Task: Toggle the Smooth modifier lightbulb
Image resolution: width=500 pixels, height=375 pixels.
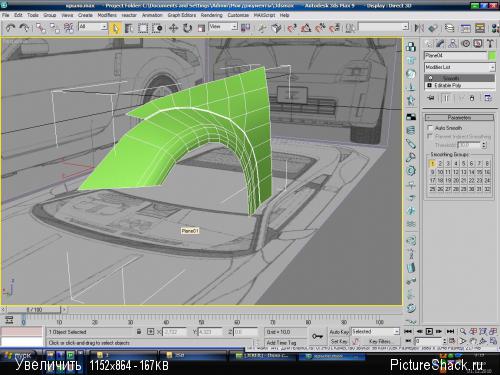Action: click(430, 78)
